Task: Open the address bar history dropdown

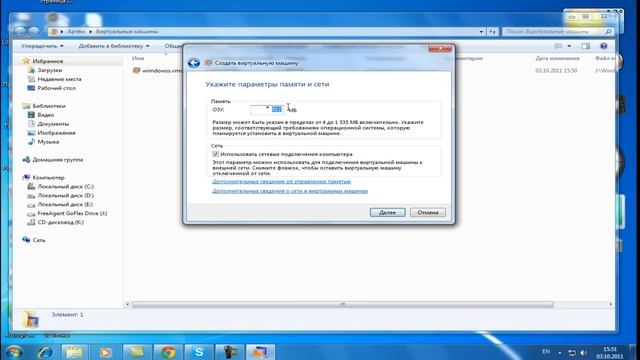Action: pos(482,31)
